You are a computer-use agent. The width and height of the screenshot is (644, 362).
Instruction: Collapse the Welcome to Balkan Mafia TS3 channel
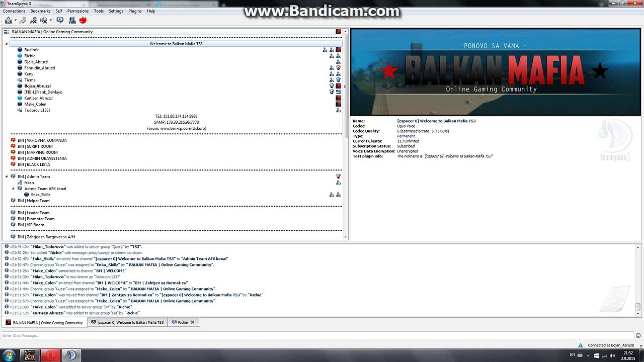(7, 44)
